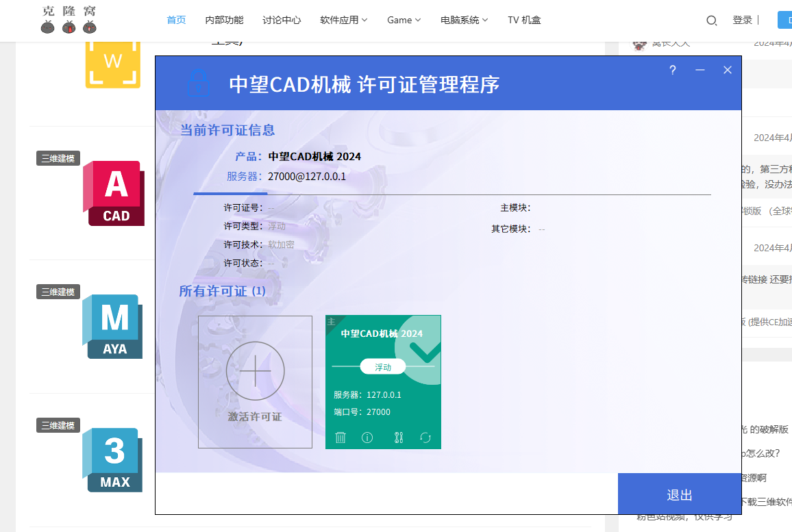Click the 退出 button
The width and height of the screenshot is (792, 532).
pyautogui.click(x=680, y=494)
